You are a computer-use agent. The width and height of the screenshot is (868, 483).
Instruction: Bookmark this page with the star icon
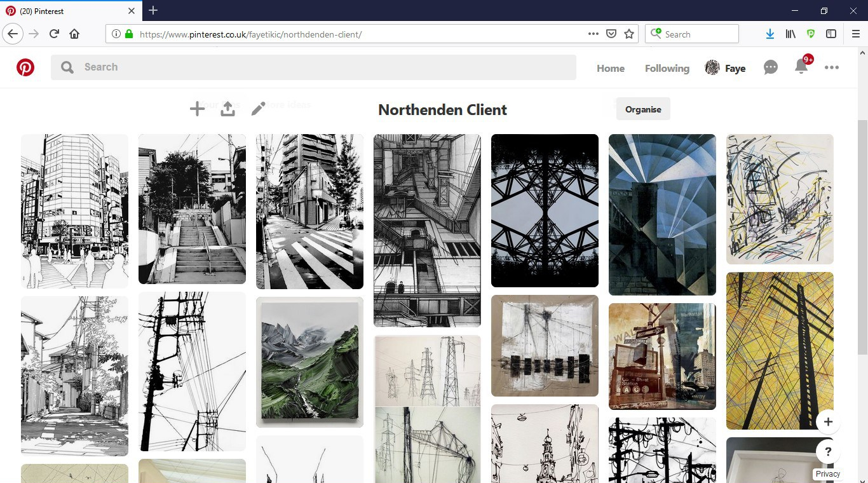pos(629,34)
